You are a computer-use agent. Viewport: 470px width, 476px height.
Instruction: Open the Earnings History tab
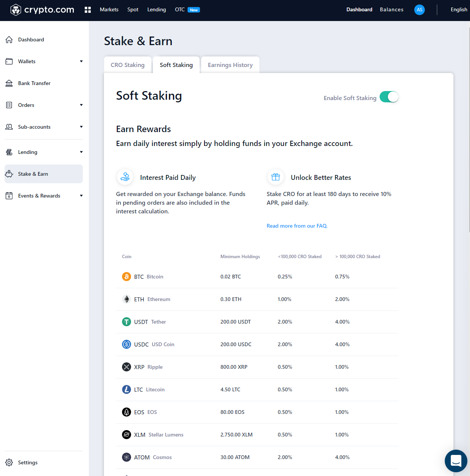pos(230,65)
